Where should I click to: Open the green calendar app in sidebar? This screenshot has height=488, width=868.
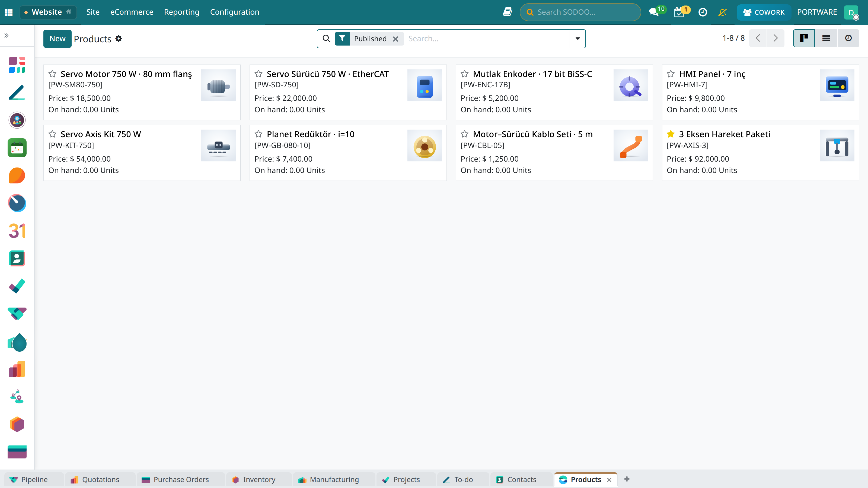pyautogui.click(x=17, y=148)
